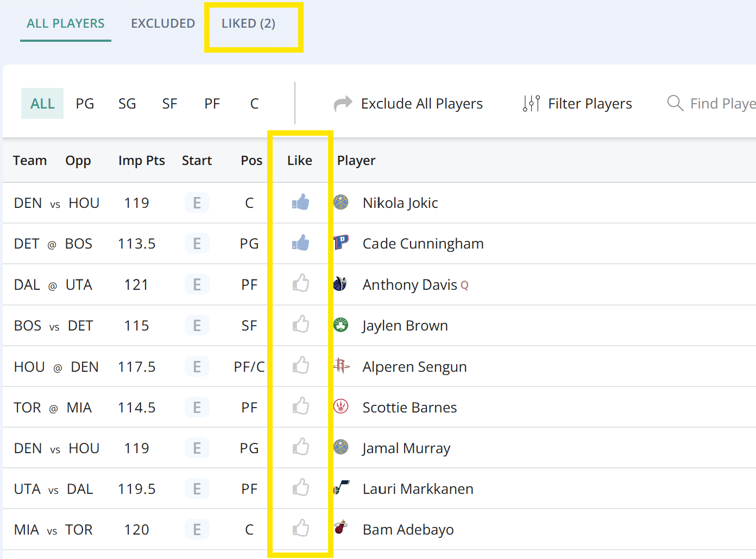Sort table by Imp Pts column

pos(141,161)
